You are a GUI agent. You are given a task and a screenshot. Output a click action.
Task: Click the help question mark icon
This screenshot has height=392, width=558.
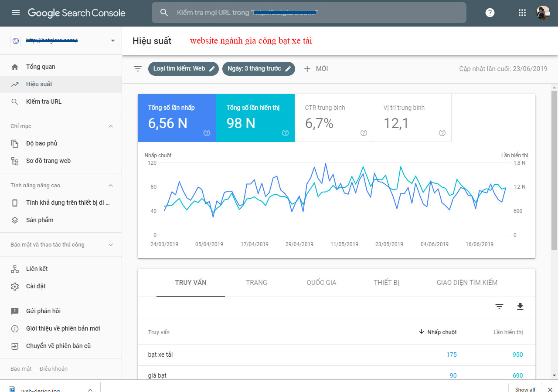pyautogui.click(x=490, y=13)
